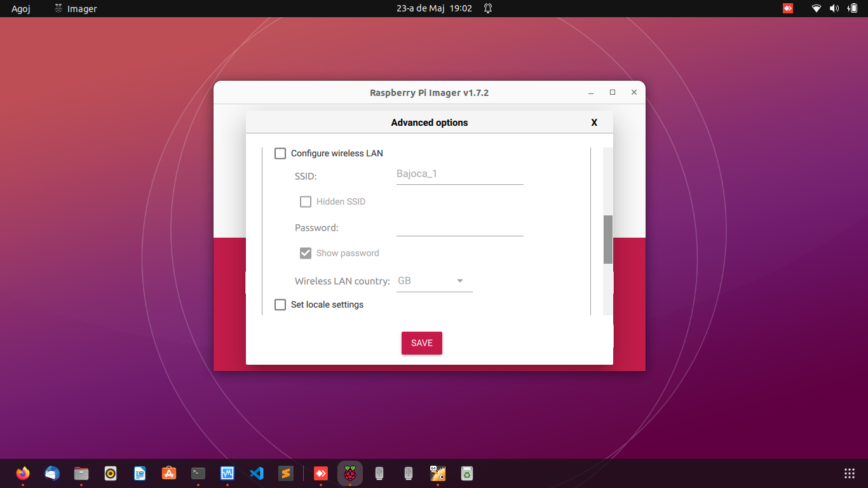Open Wi-Fi status indicator in top bar
Image resolution: width=868 pixels, height=488 pixels.
[x=817, y=8]
